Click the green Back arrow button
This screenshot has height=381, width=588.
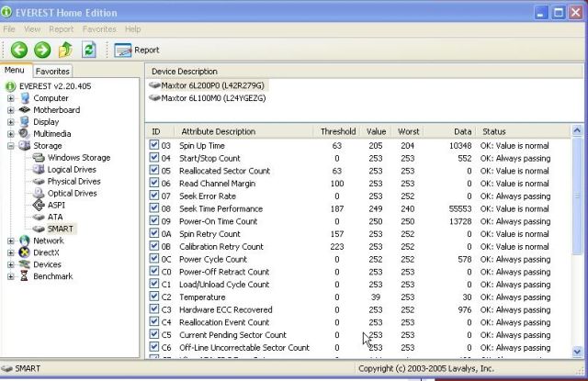coord(18,50)
